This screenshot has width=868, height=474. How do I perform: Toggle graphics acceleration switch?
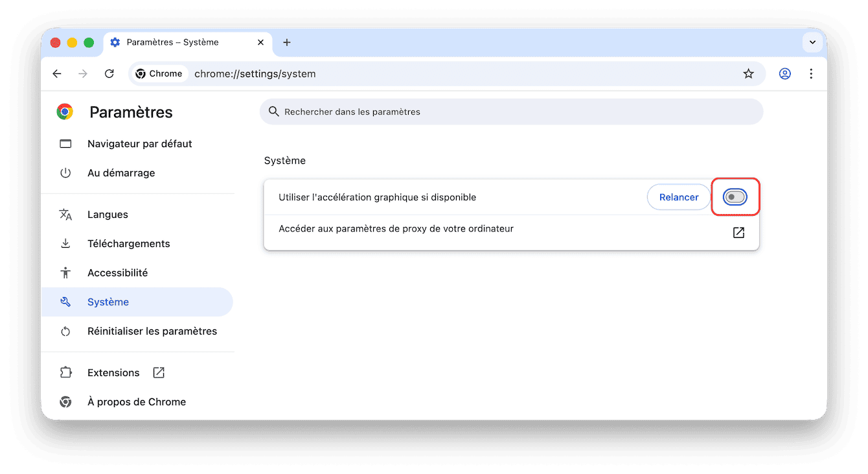[x=735, y=197]
